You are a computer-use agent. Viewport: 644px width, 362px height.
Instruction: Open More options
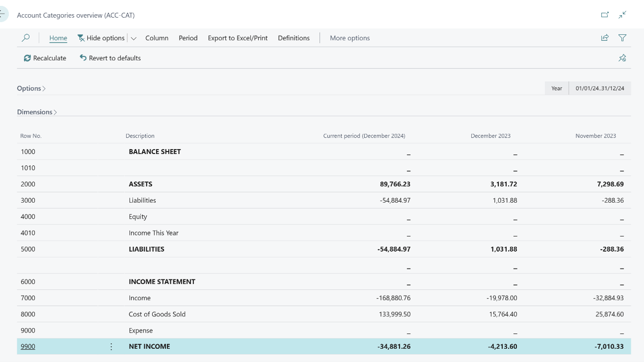pos(350,38)
